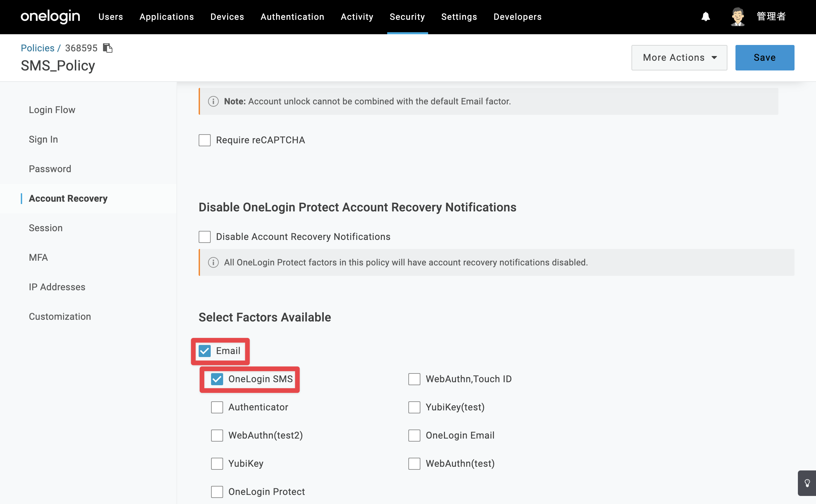816x504 pixels.
Task: Open the Security menu
Action: tap(407, 17)
